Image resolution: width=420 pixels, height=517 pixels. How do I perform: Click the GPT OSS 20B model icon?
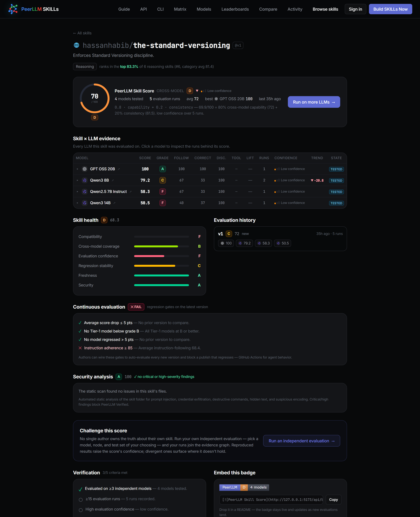coord(85,169)
